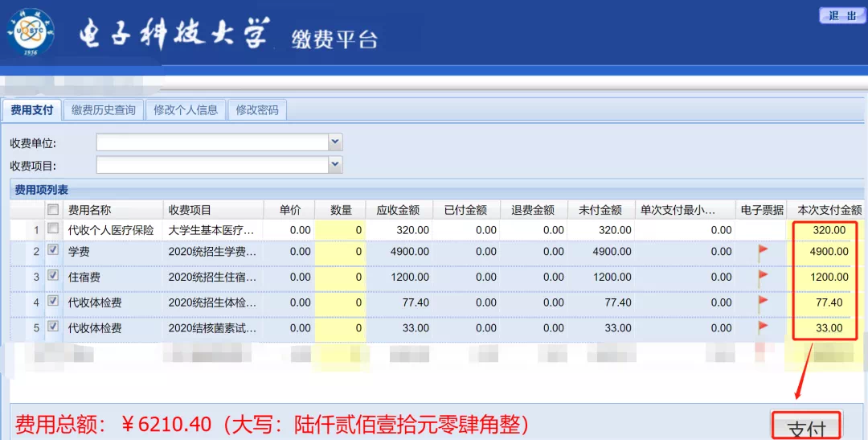Open the 修改密码 tab
868x440 pixels.
tap(257, 109)
